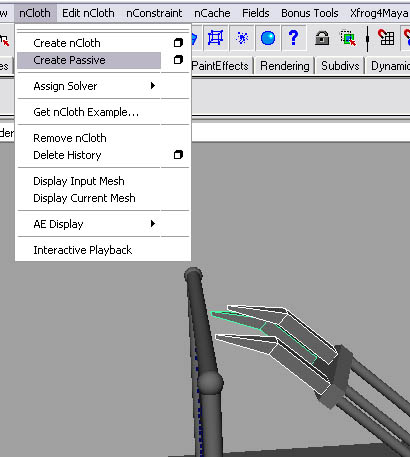Open Create nCloth option box
Viewport: 410px width, 457px height.
178,43
